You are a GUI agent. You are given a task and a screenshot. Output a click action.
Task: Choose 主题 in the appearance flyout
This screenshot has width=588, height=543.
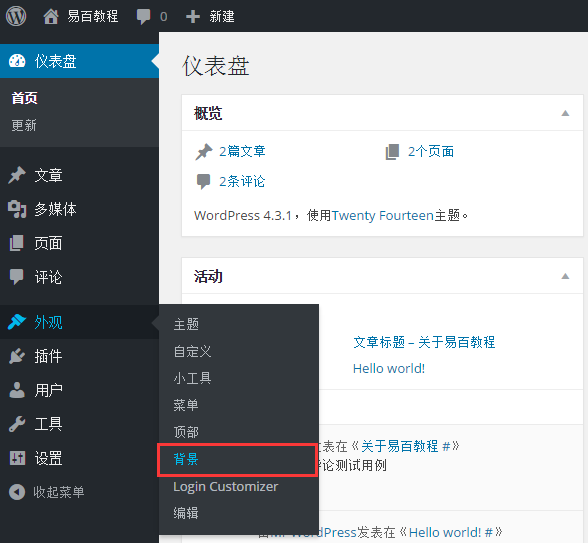click(x=186, y=324)
